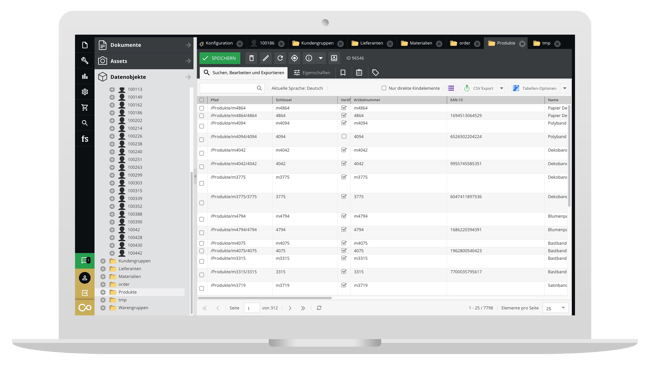Open the shopping cart icon in left sidebar

(x=85, y=107)
